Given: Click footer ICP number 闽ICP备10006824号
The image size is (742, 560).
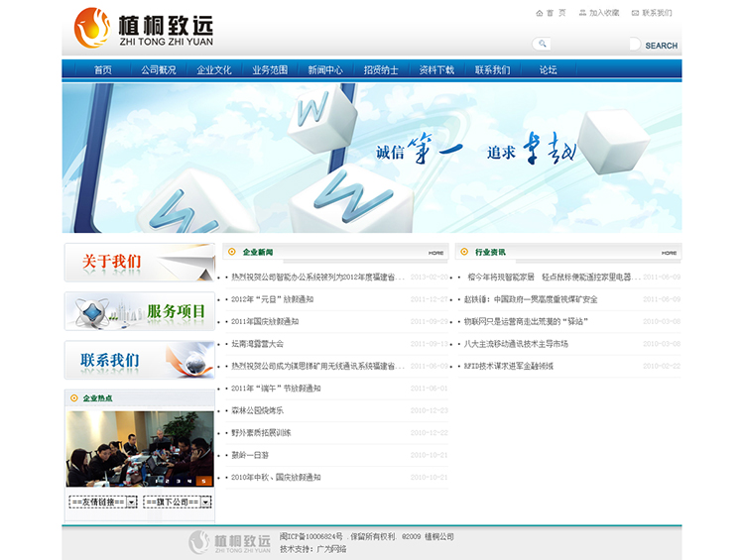Looking at the screenshot, I should pos(310,536).
